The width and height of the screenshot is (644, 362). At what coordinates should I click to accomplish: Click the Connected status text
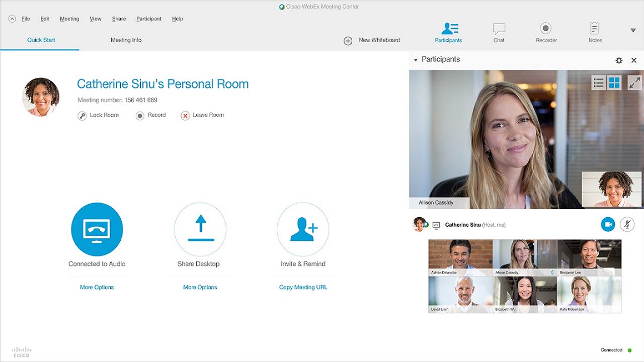click(x=611, y=350)
